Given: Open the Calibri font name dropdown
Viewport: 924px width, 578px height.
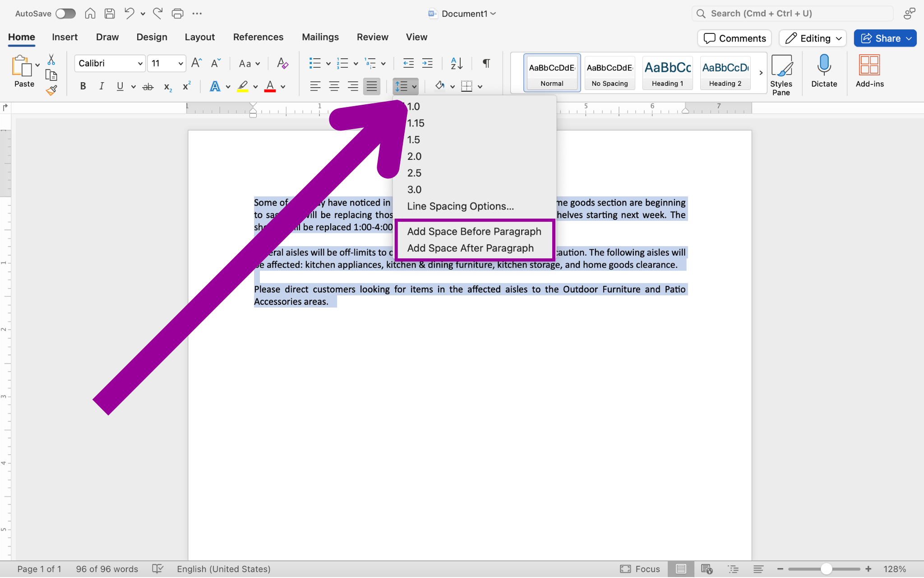Looking at the screenshot, I should tap(140, 64).
